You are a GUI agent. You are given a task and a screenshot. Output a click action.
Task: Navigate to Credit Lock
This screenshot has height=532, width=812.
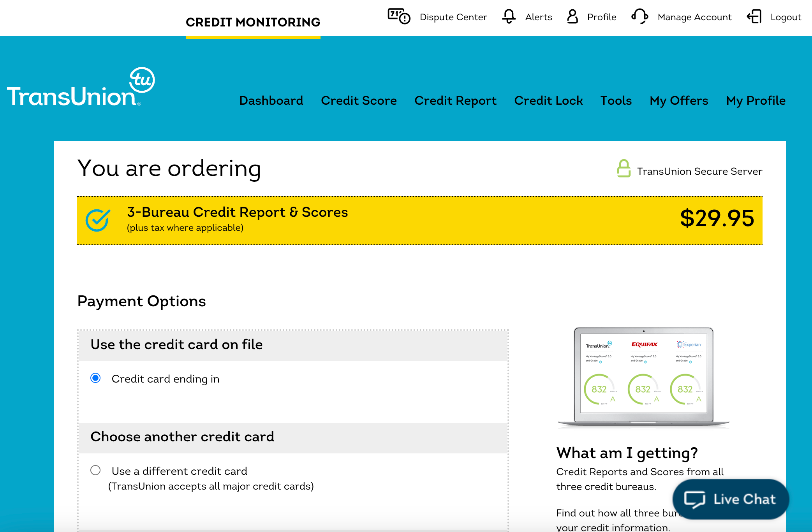(548, 100)
